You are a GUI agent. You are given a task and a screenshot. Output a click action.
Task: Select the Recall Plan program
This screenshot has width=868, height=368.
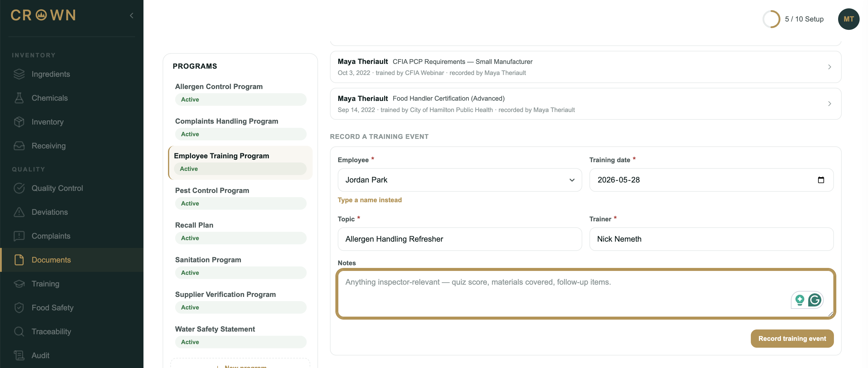tap(241, 232)
